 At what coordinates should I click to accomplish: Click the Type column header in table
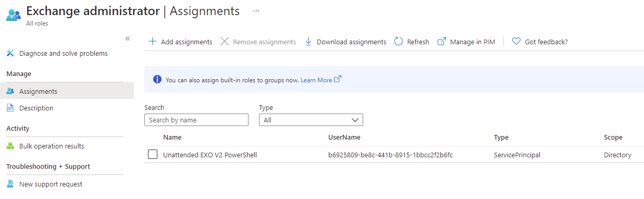501,138
